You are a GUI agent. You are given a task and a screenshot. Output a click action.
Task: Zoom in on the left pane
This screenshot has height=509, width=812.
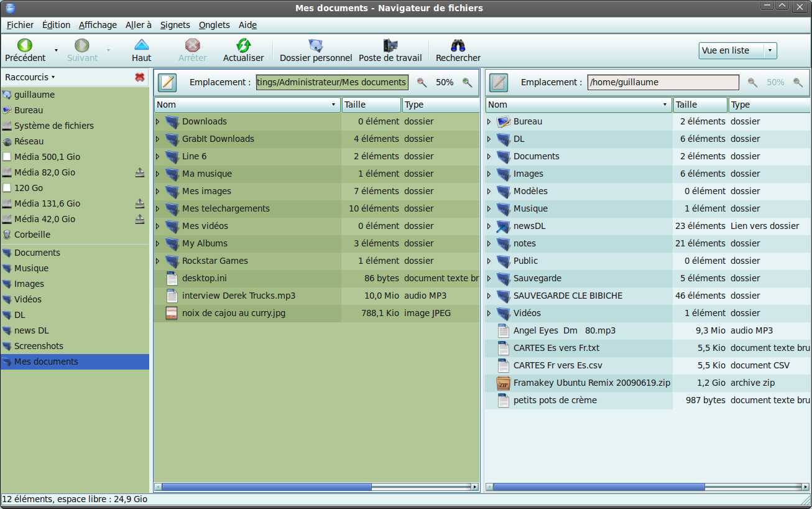(x=467, y=82)
